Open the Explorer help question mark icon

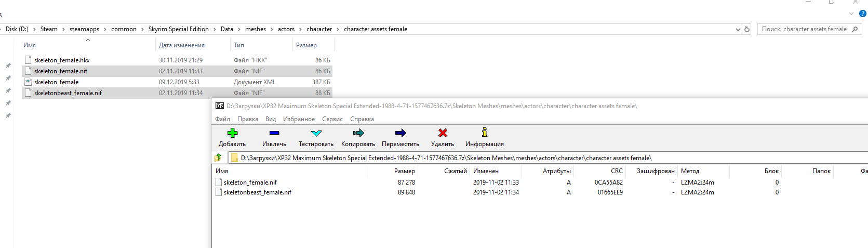863,14
